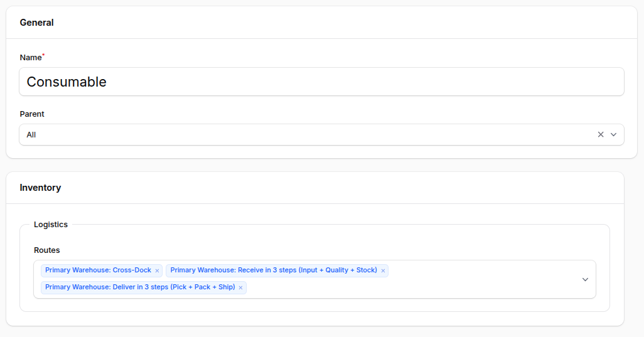The width and height of the screenshot is (644, 337).
Task: Open the Routes dropdown chevron
Action: 585,279
